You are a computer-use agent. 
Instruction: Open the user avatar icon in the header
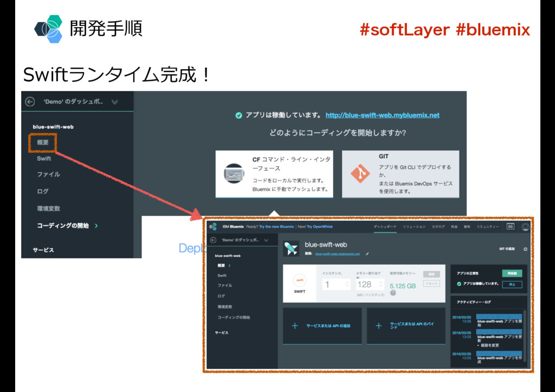[526, 227]
